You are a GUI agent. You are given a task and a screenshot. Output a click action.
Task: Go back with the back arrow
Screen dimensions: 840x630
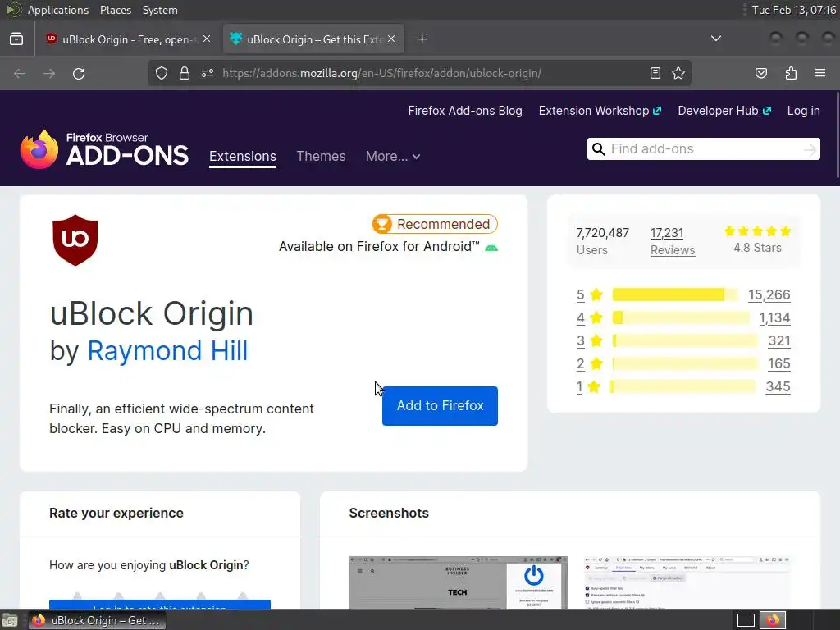pos(20,73)
